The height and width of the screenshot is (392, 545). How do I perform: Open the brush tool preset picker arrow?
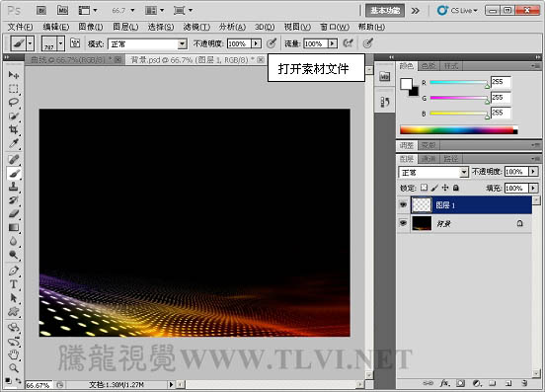click(31, 43)
